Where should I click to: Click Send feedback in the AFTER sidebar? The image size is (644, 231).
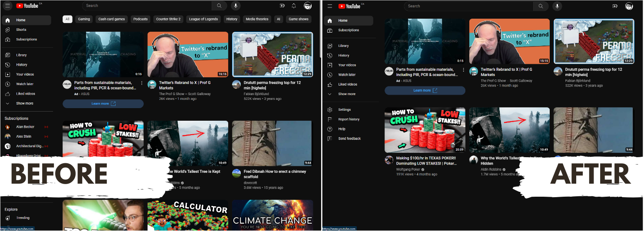coord(349,138)
